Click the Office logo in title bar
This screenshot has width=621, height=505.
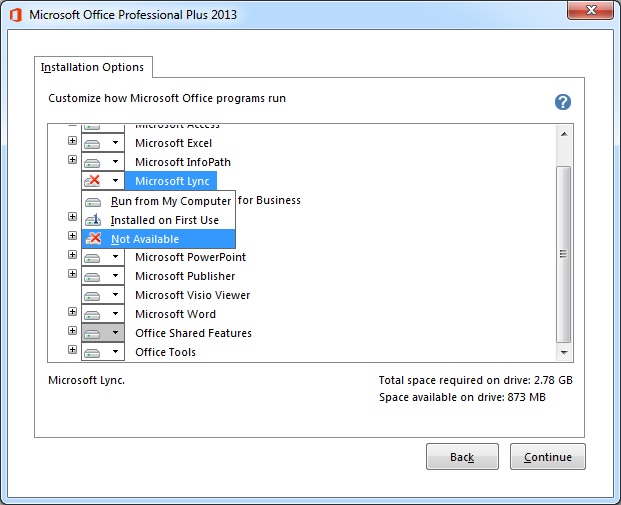tap(14, 15)
